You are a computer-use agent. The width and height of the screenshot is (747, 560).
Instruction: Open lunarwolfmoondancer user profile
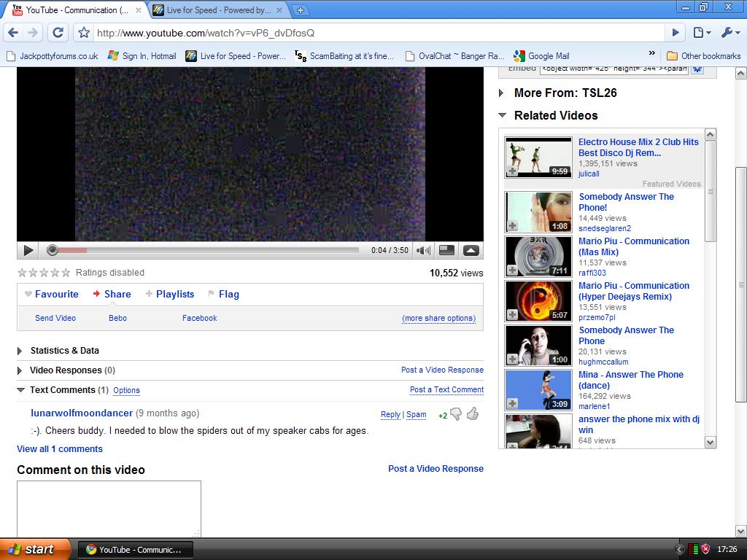(82, 413)
